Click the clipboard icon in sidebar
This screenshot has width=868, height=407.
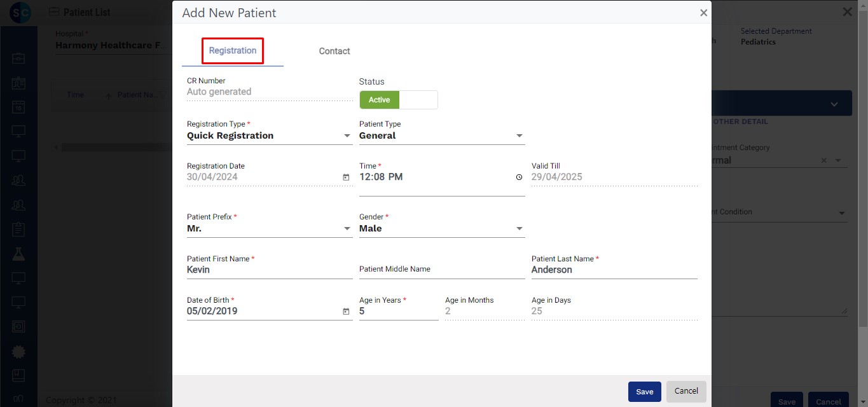pyautogui.click(x=18, y=230)
